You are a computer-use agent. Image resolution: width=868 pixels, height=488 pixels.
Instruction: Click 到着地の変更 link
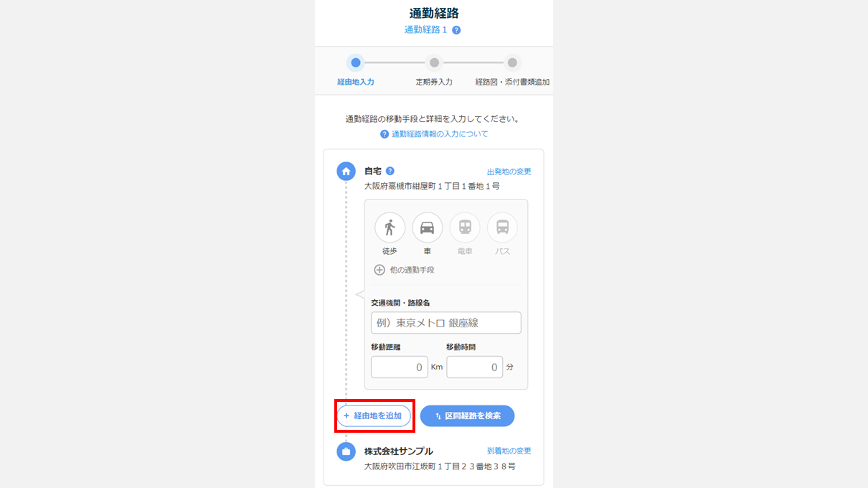(x=509, y=451)
